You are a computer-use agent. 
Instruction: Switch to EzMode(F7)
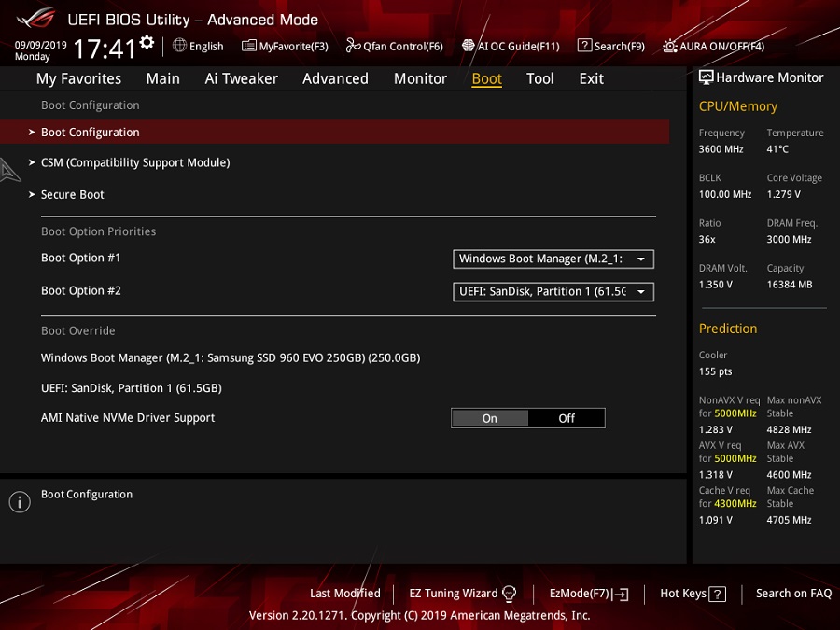pos(580,594)
